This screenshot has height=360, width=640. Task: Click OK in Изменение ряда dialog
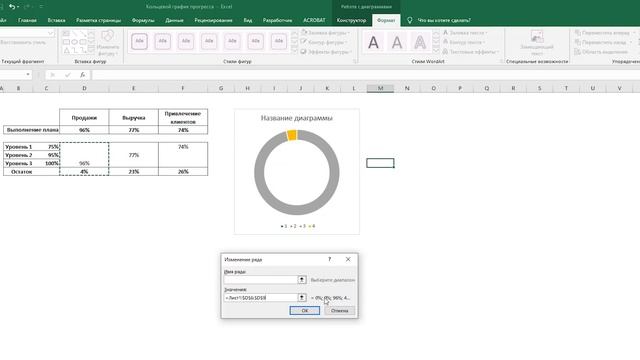pos(304,311)
